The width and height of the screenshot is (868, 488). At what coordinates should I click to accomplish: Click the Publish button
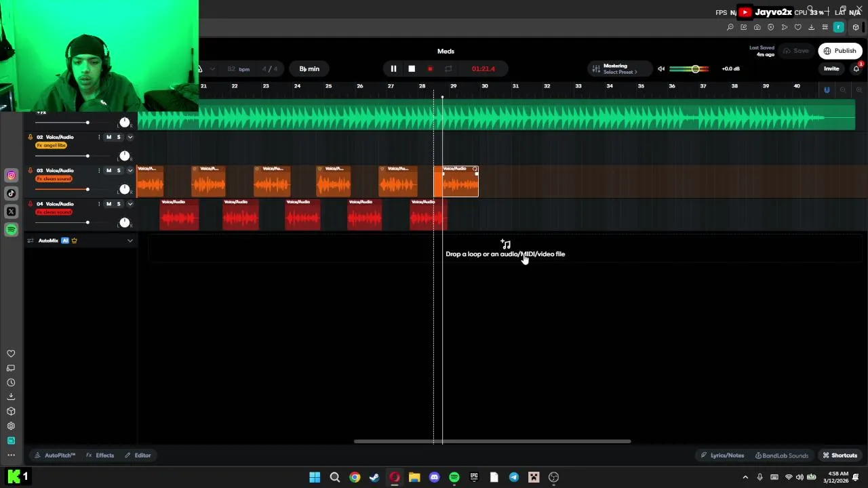click(840, 51)
